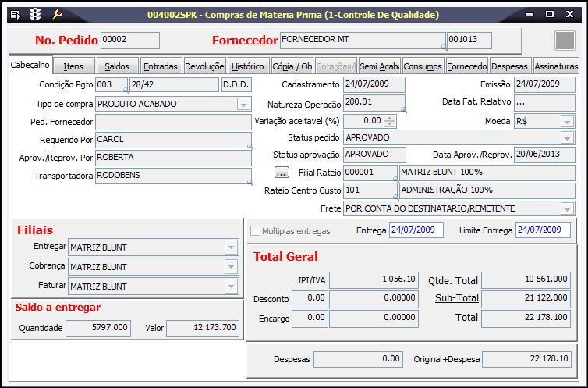Screen dimensions: 588x388
Task: Click the Limite Entrega date field
Action: [x=543, y=230]
